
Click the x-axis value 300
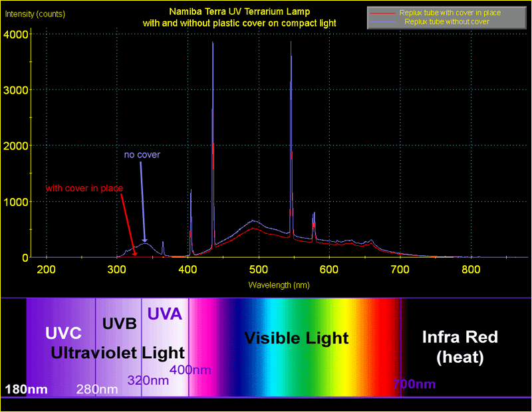coord(117,270)
